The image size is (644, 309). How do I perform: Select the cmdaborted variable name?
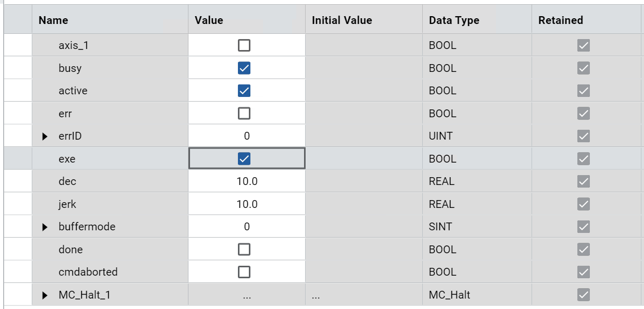point(87,272)
